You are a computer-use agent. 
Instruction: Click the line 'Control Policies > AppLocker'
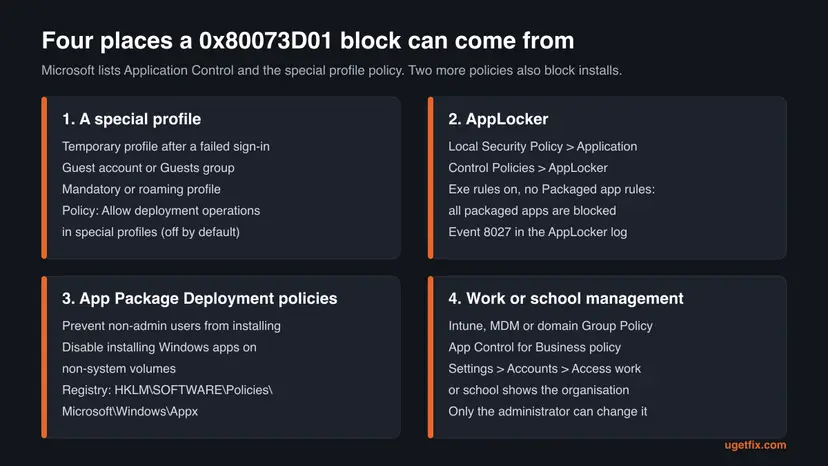(528, 168)
